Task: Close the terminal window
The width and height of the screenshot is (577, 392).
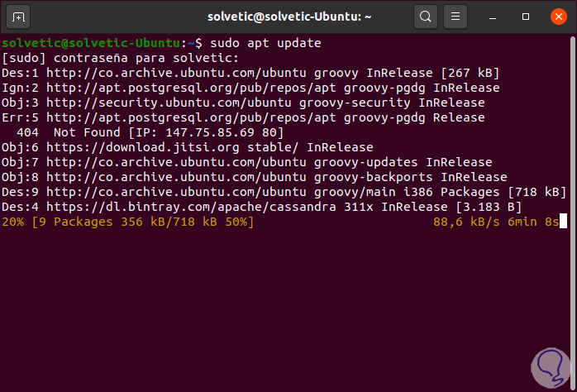Action: 558,17
